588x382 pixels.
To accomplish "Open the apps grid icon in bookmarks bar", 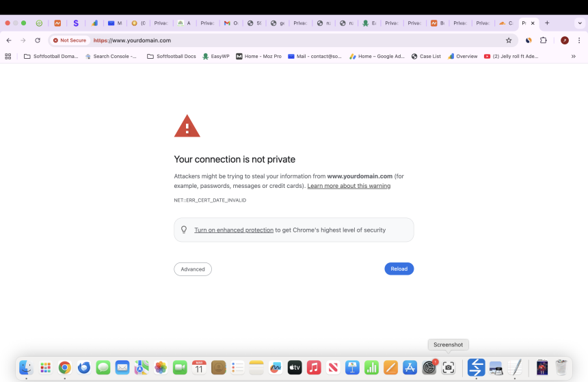I will pos(8,56).
